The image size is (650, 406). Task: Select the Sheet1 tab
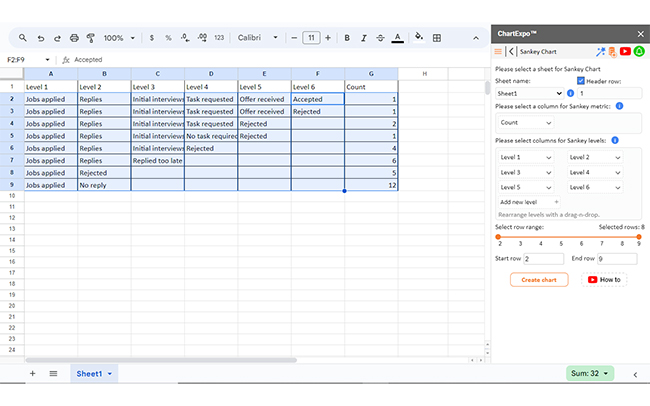click(x=94, y=374)
